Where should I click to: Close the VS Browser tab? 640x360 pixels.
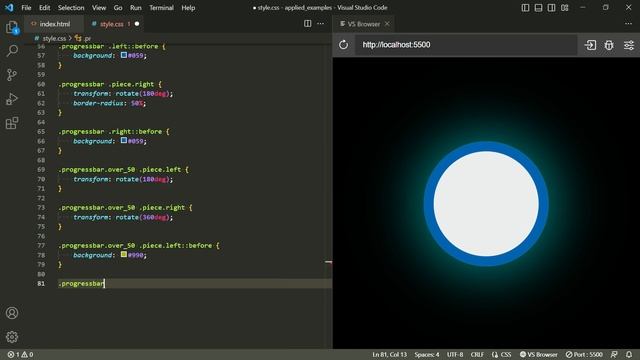tap(387, 24)
